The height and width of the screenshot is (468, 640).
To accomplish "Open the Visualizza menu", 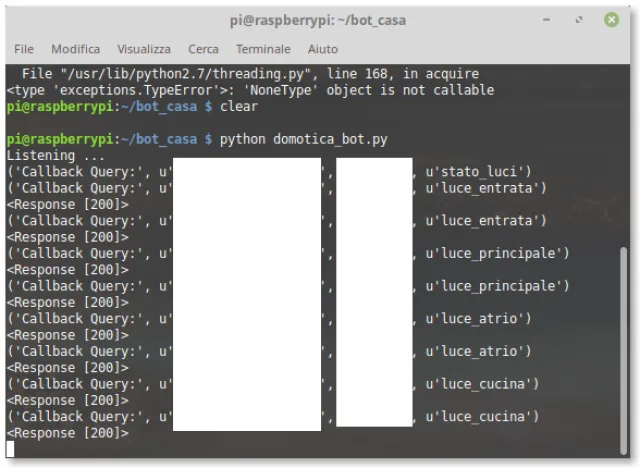I will point(143,49).
